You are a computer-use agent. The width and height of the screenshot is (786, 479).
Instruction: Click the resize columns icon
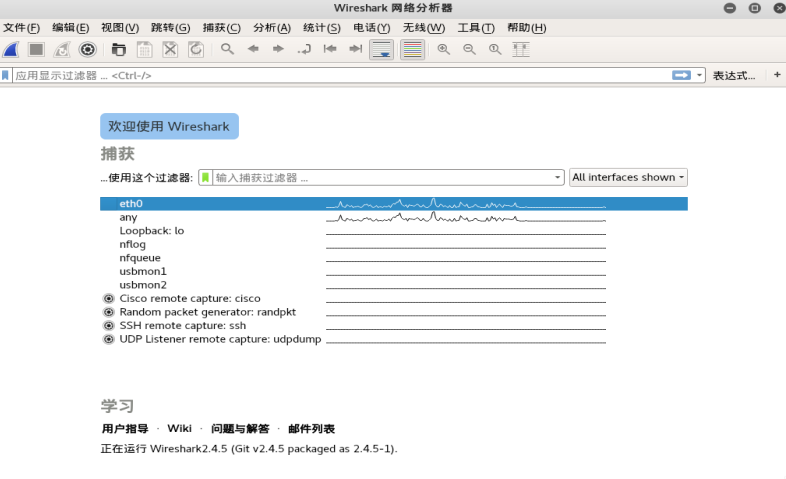(521, 50)
